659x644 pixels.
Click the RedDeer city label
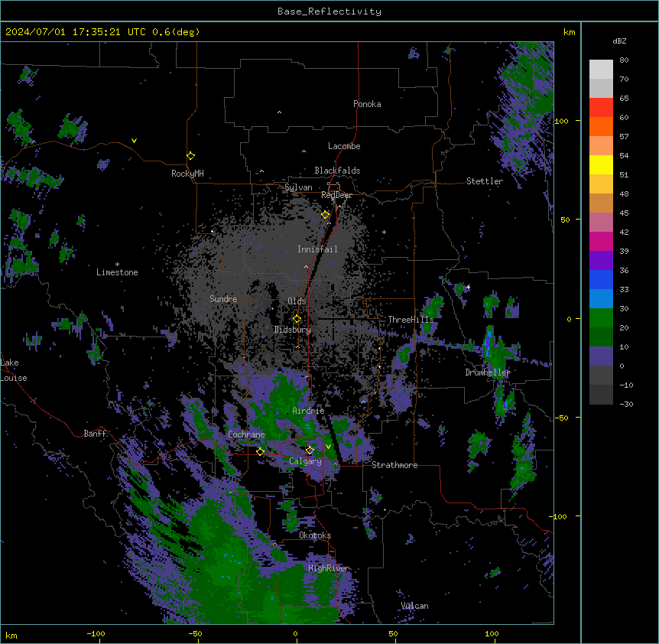(336, 195)
